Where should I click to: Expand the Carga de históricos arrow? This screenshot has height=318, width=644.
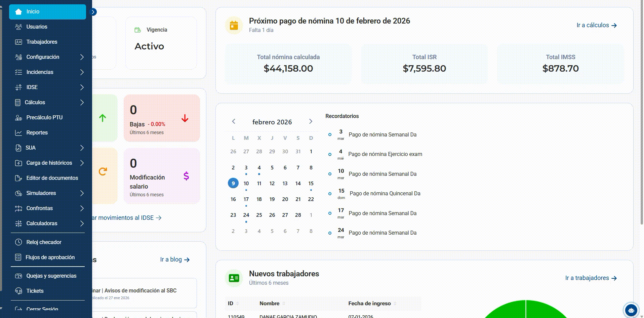click(82, 163)
